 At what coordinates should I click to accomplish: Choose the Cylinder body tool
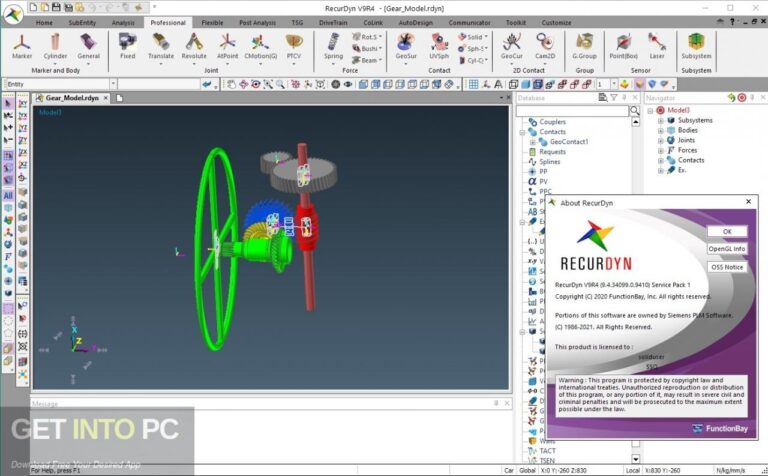pyautogui.click(x=55, y=47)
